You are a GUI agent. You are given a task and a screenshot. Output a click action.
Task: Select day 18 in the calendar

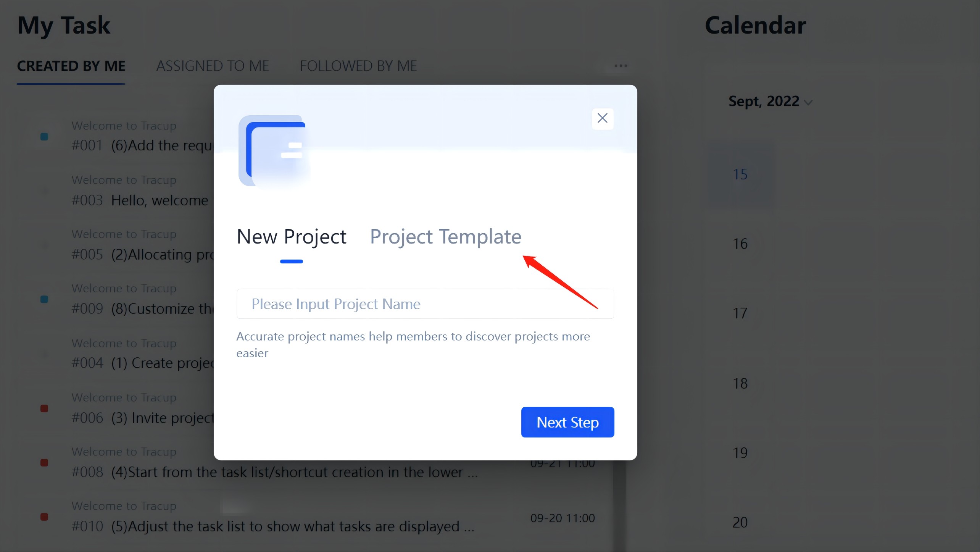740,383
